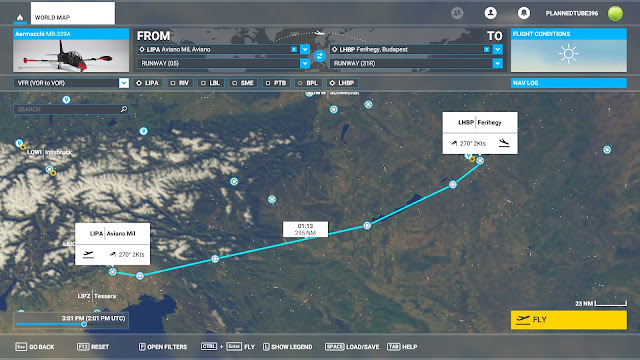Viewport: 640px width, 360px height.
Task: Expand the arrival airport dropdown
Action: point(498,49)
